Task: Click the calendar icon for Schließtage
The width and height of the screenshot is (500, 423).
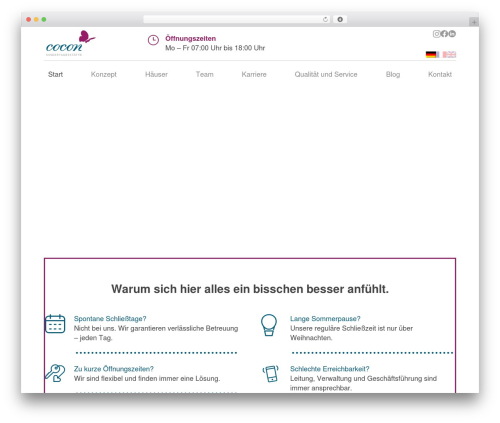Action: pyautogui.click(x=55, y=324)
